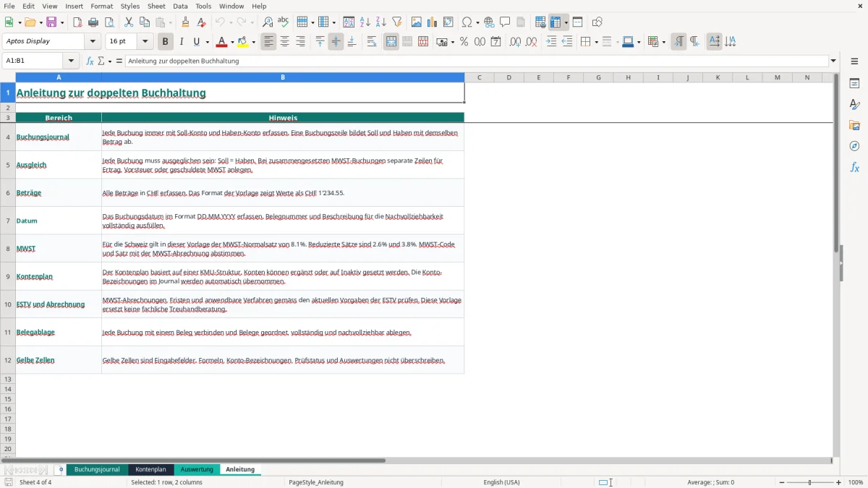
Task: Toggle Merge and Center Cells
Action: pyautogui.click(x=391, y=42)
